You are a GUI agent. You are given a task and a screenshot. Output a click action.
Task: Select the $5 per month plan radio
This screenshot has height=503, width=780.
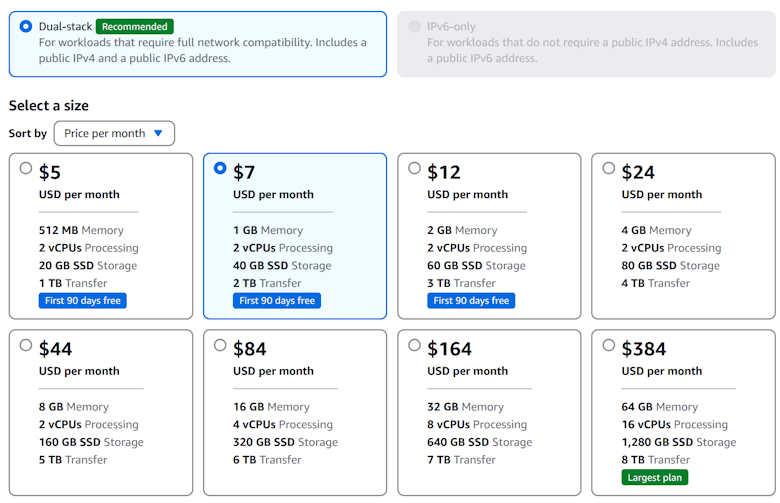[26, 168]
